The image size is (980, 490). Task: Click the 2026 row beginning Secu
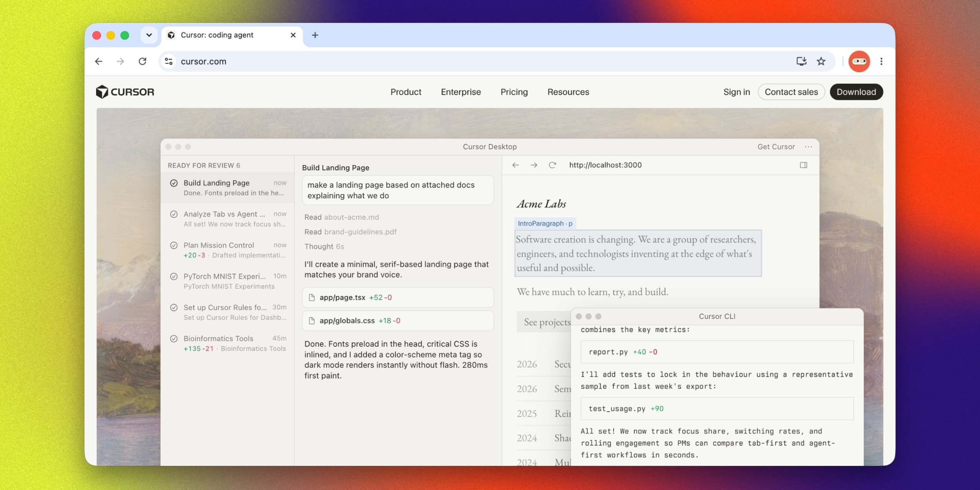(x=544, y=364)
